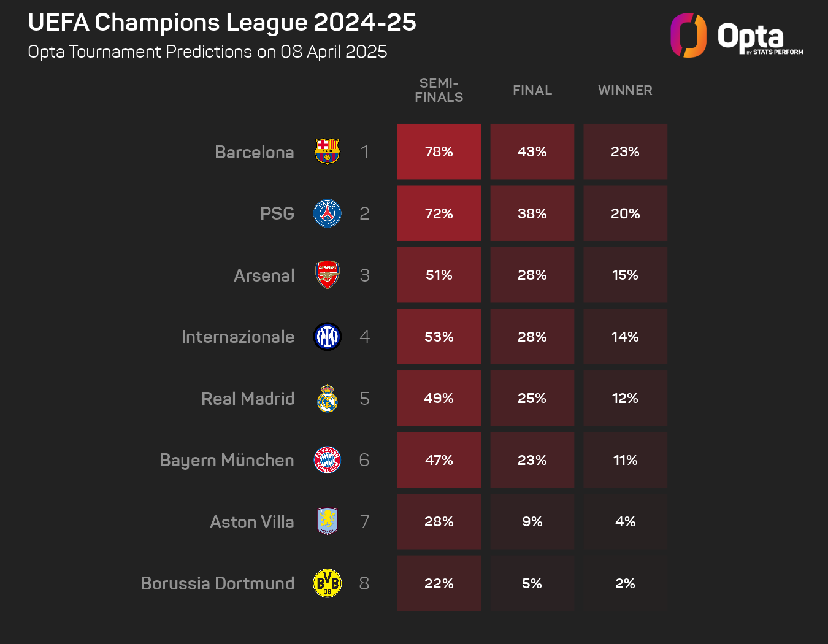Click the Bayern München club crest
The image size is (828, 644).
[327, 460]
